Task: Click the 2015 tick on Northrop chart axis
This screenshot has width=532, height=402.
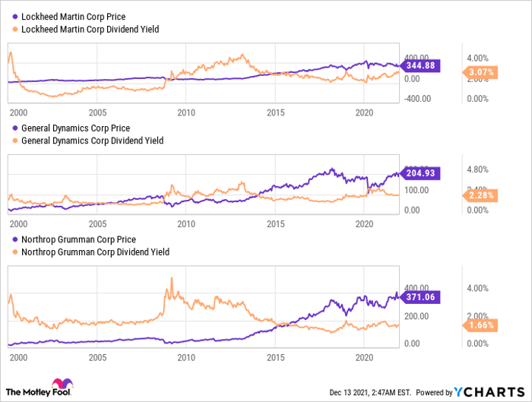Action: click(x=276, y=356)
